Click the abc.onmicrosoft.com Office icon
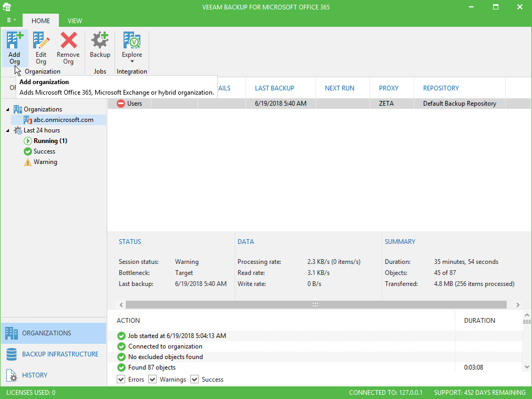Screen dimensions: 532x399 tap(28, 120)
